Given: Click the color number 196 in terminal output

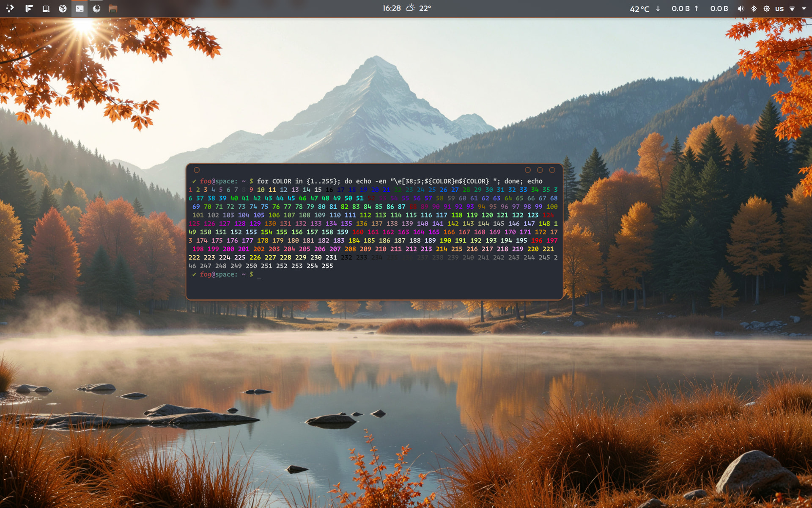Looking at the screenshot, I should click(x=536, y=240).
